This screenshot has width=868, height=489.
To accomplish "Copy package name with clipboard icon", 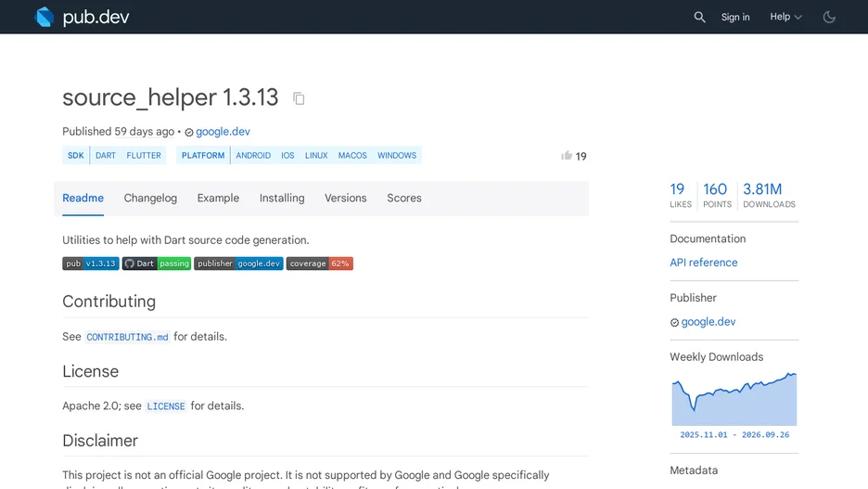I will pyautogui.click(x=299, y=98).
